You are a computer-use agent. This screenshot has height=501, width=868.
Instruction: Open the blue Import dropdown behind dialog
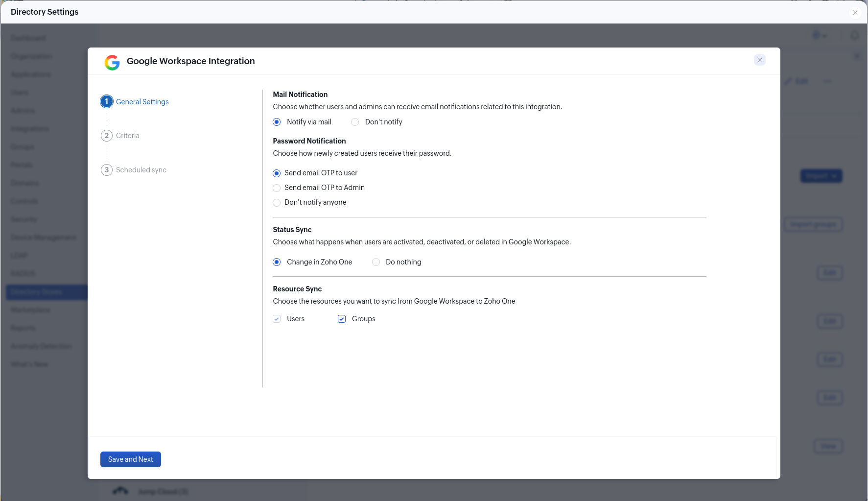tap(821, 176)
